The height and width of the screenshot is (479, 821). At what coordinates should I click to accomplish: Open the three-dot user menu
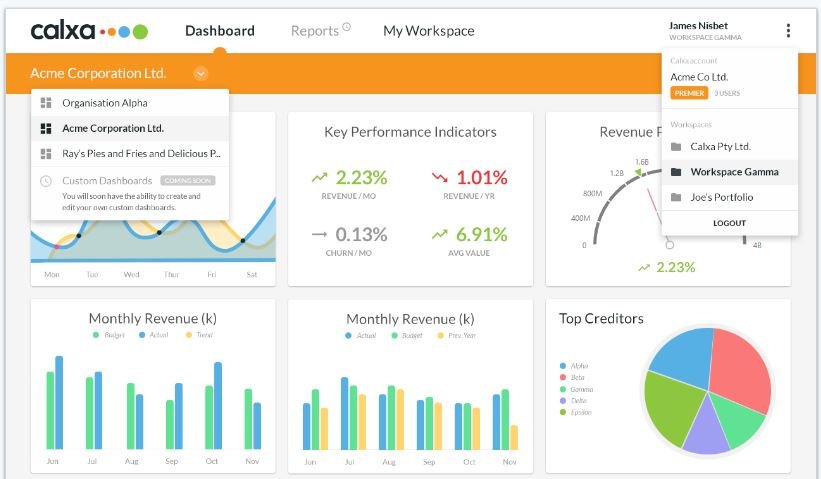tap(788, 30)
